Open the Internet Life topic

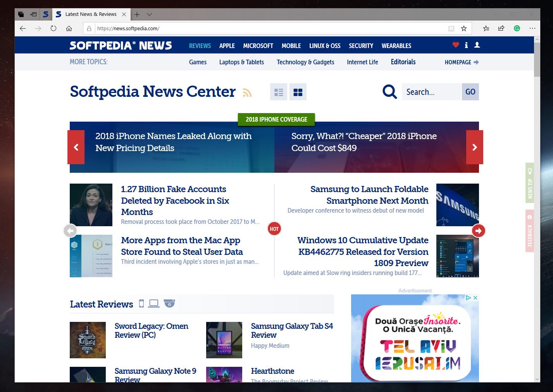[x=362, y=62]
